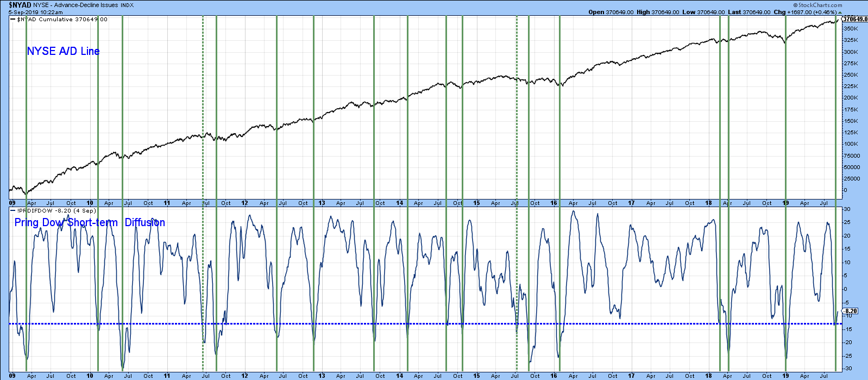Click the $NYAD ticker symbol in header
The image size is (868, 380).
(x=20, y=5)
